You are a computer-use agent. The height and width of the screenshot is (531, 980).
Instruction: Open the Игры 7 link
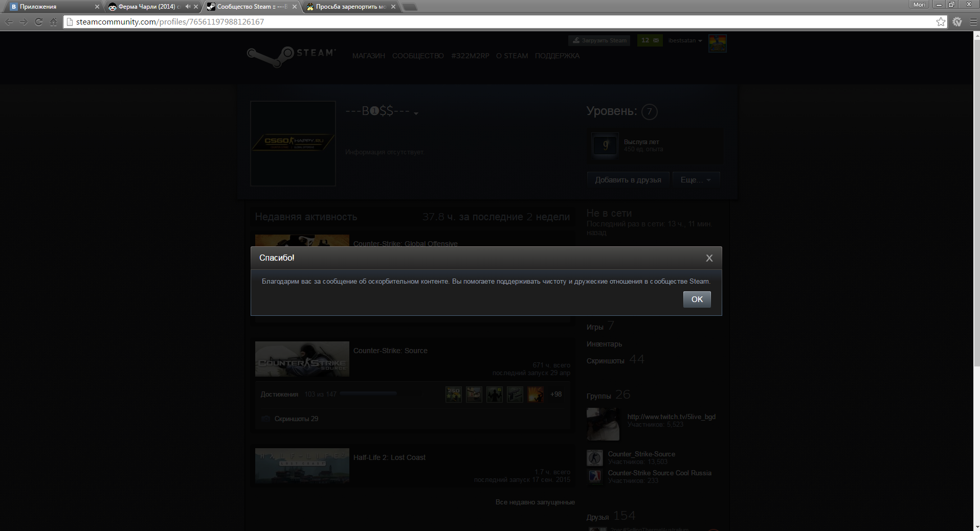click(600, 326)
